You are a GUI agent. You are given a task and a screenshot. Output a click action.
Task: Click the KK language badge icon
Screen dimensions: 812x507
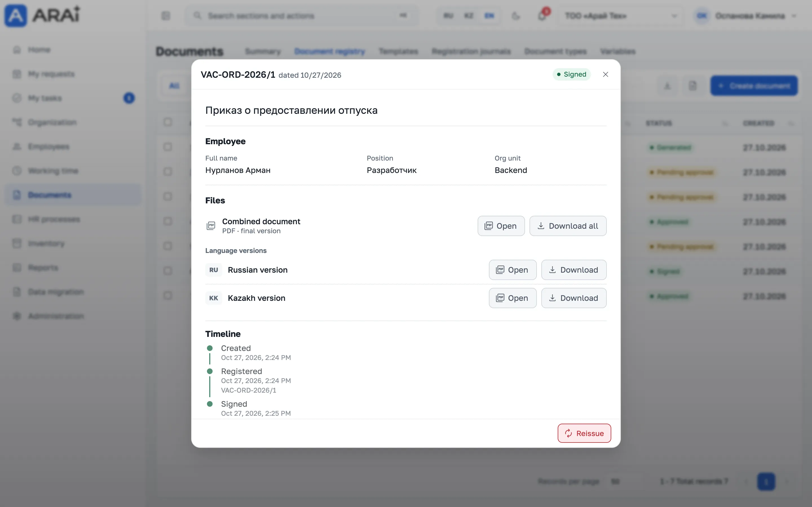(214, 298)
